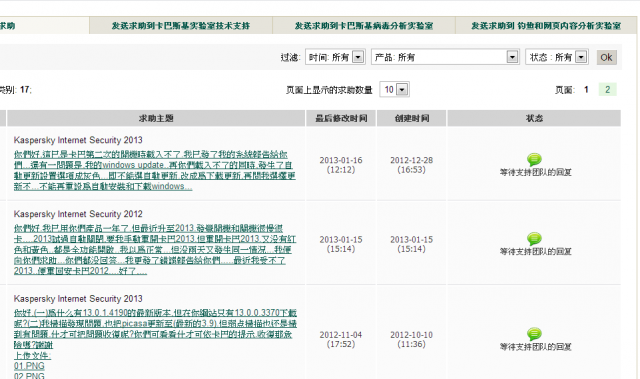Sort by 创建时间 column header

pos(411,118)
